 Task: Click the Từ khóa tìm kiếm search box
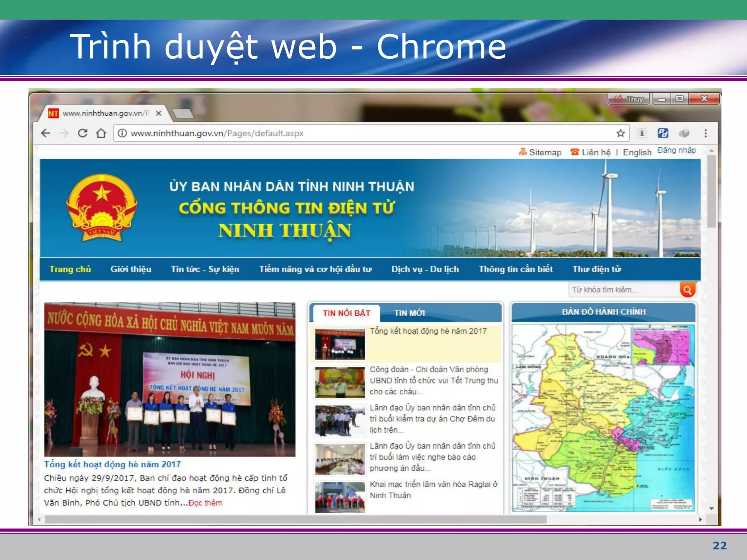click(x=624, y=290)
